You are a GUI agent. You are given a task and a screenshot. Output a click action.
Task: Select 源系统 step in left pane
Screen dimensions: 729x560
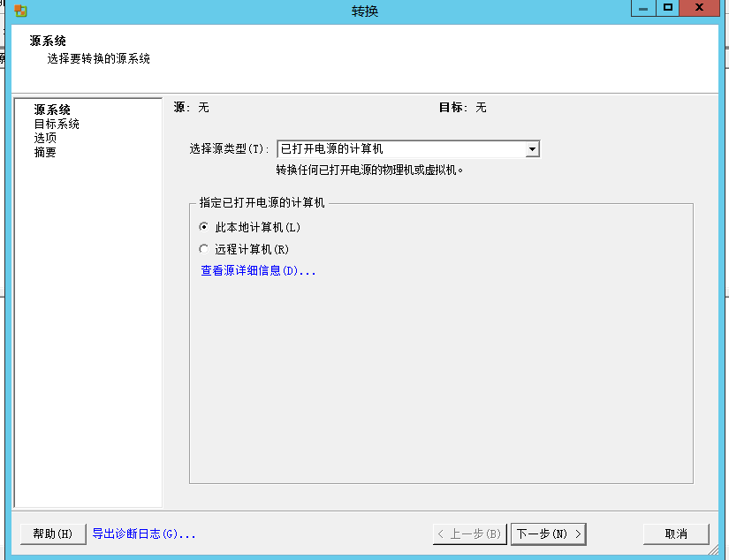click(x=52, y=110)
